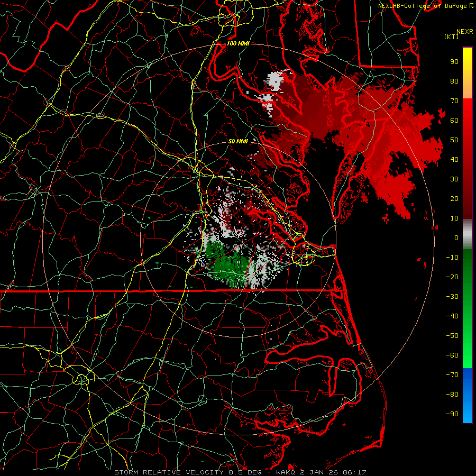Click the 90 value on velocity scale

point(454,62)
